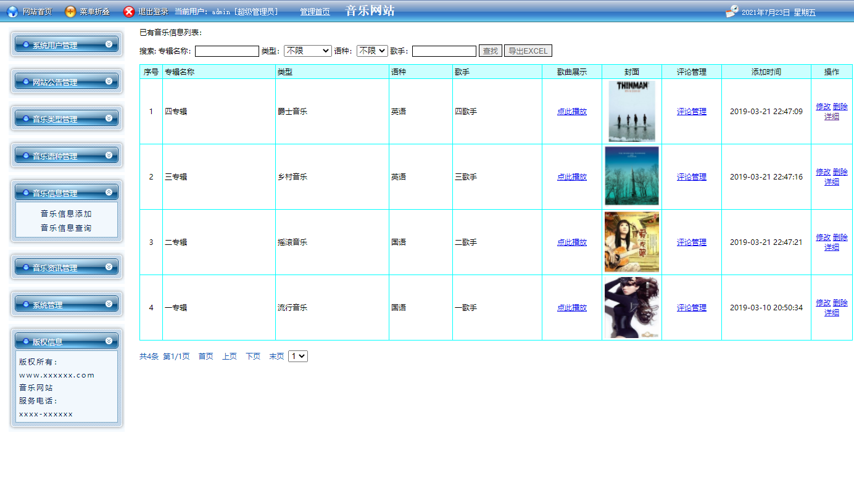Open site homepage via the globe icon
This screenshot has height=504, width=854.
(x=13, y=10)
